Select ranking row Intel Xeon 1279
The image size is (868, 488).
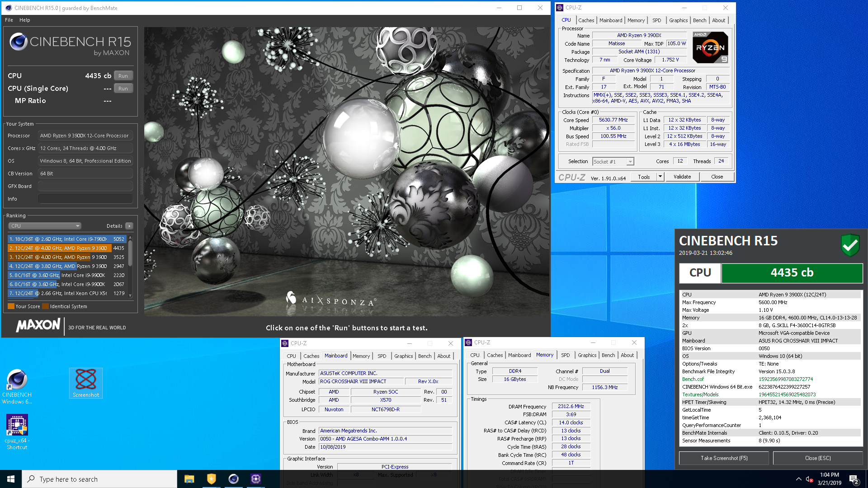tap(67, 293)
